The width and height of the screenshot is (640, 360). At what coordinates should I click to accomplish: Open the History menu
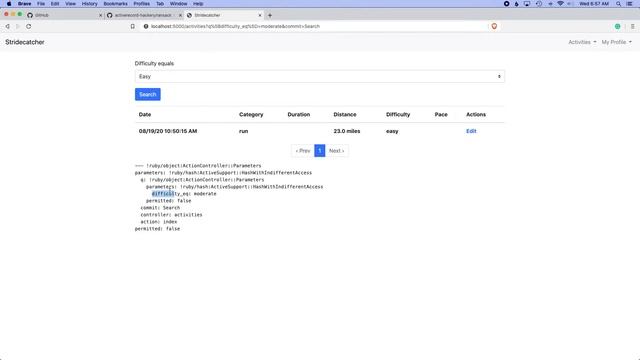tap(89, 4)
